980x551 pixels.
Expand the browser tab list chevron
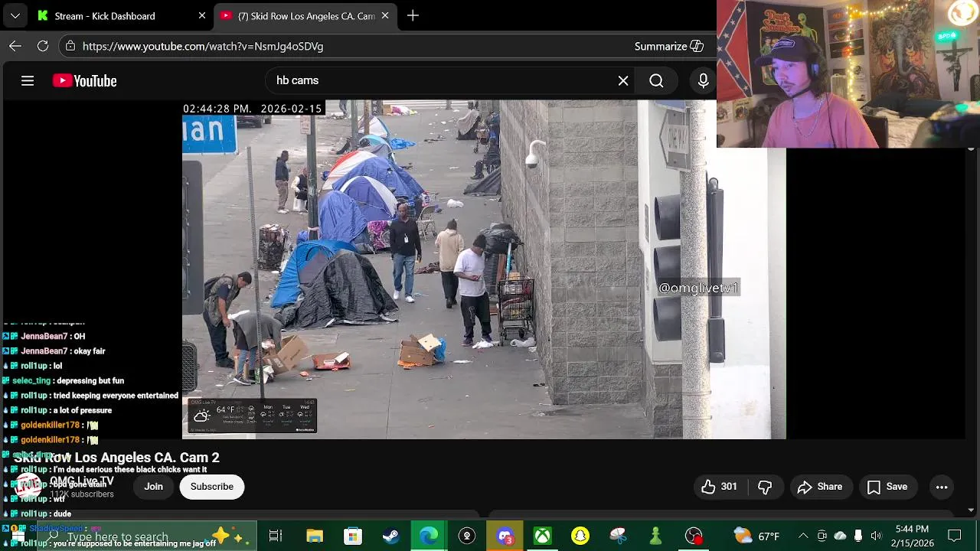15,15
